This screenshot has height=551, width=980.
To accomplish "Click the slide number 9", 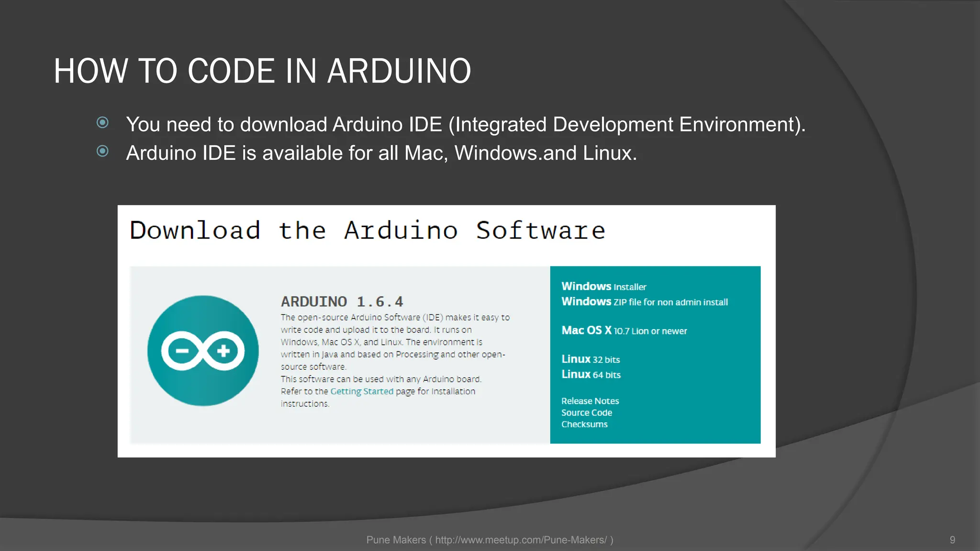I will coord(952,540).
